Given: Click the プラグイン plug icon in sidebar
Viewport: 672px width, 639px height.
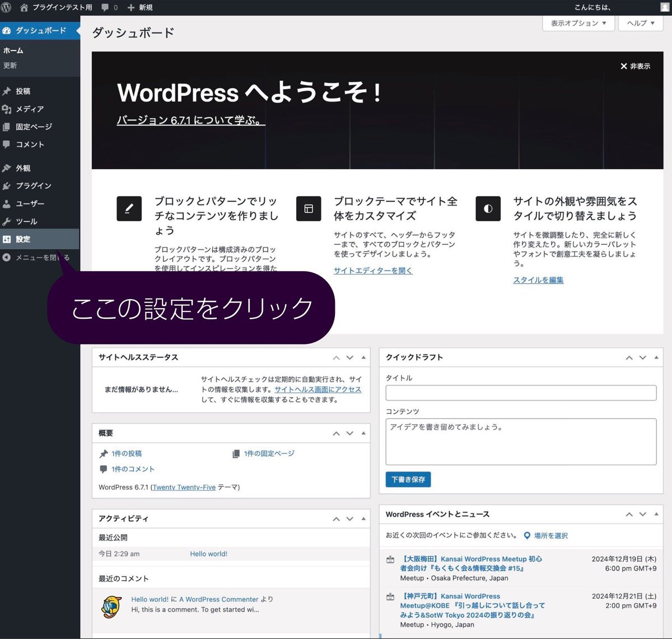Looking at the screenshot, I should [x=7, y=185].
